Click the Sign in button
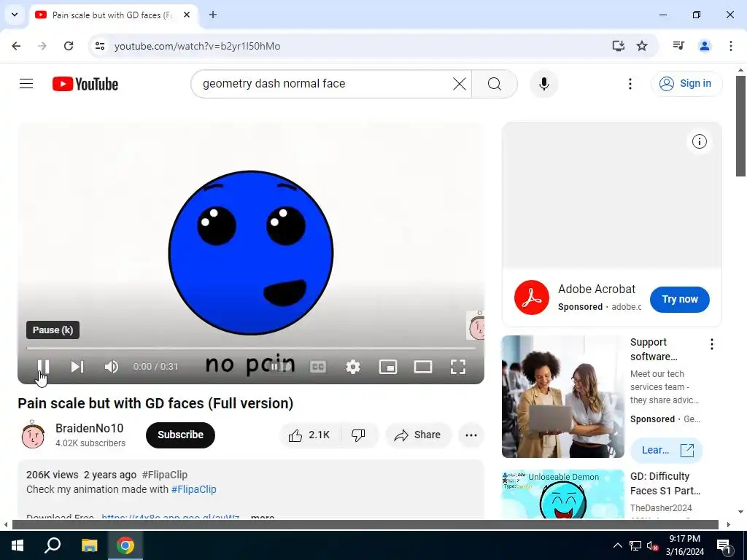747x560 pixels. [x=686, y=84]
